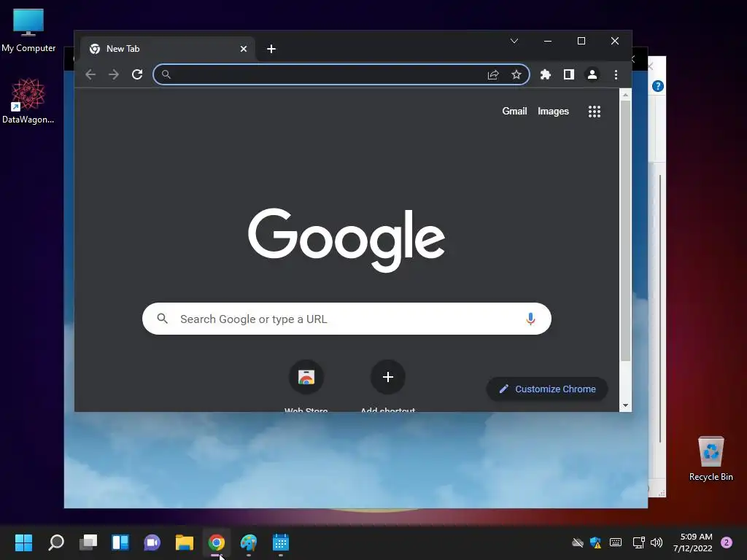Click OneDrive cloud tray icon
747x560 pixels.
(x=578, y=542)
